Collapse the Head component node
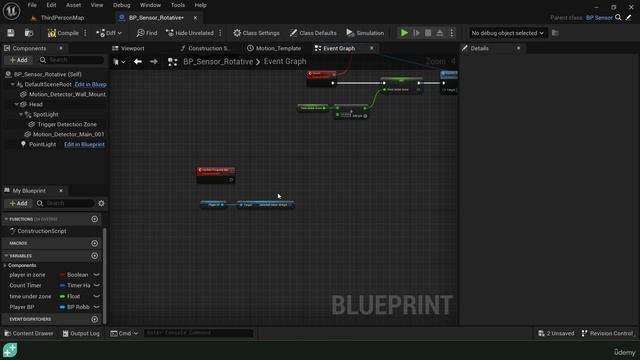The image size is (640, 360). [17, 104]
